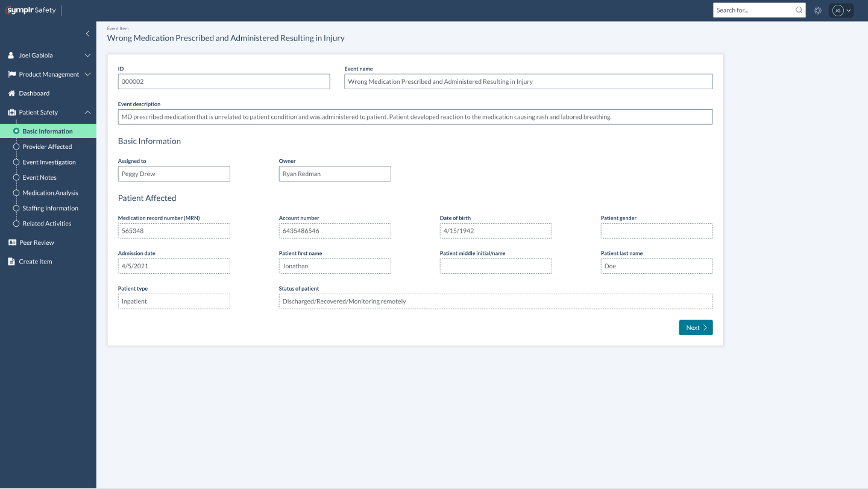Click the Date of birth field
This screenshot has height=489, width=868.
[x=496, y=231]
